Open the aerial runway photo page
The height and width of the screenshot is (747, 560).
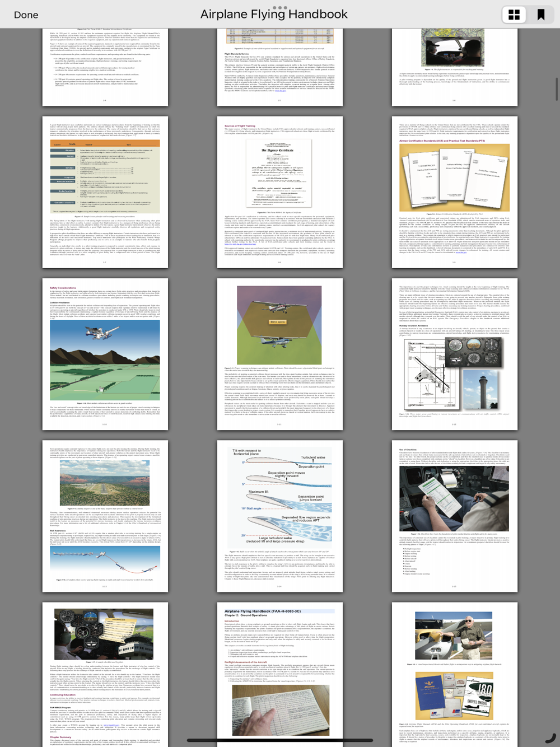point(105,516)
